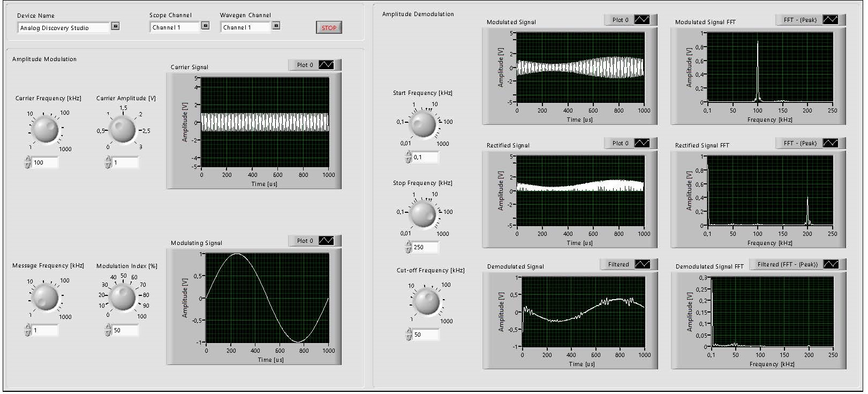Click the Carrier Signal waveform graph
Screen dimensions: 868x394
pyautogui.click(x=265, y=122)
